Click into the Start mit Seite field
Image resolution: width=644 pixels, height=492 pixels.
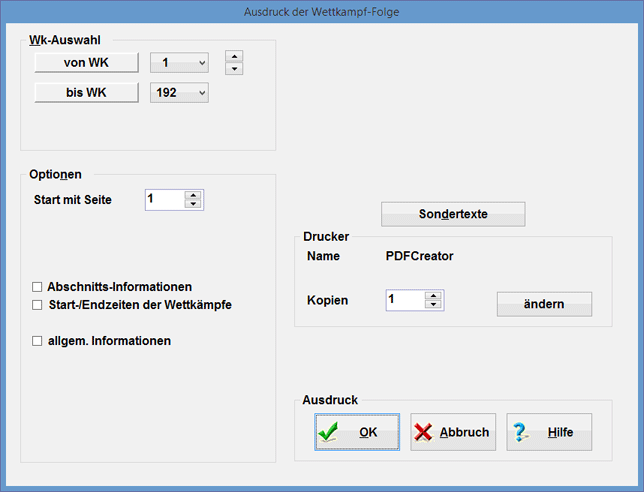tap(164, 200)
